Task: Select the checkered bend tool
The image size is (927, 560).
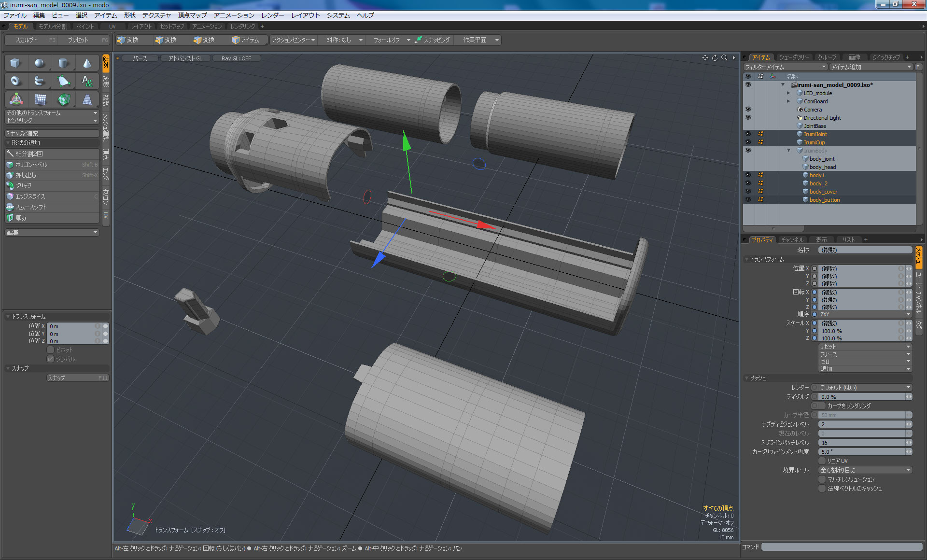Action: click(x=63, y=99)
